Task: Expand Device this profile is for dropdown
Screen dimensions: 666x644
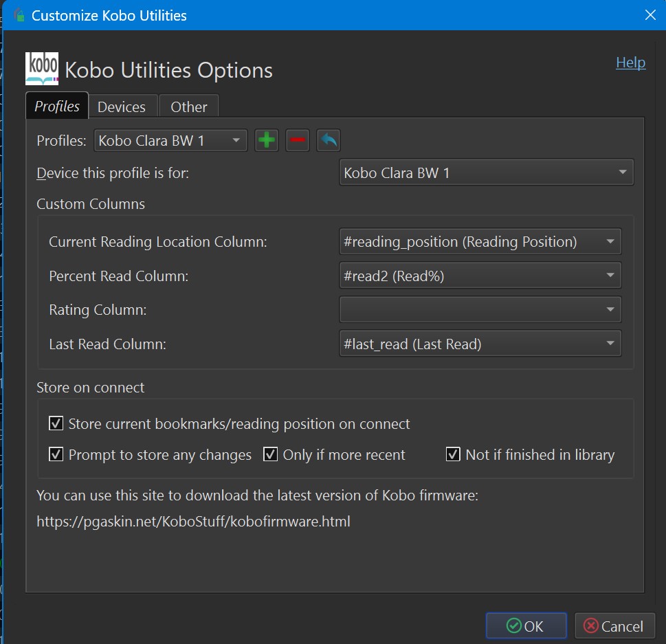Action: pyautogui.click(x=487, y=173)
